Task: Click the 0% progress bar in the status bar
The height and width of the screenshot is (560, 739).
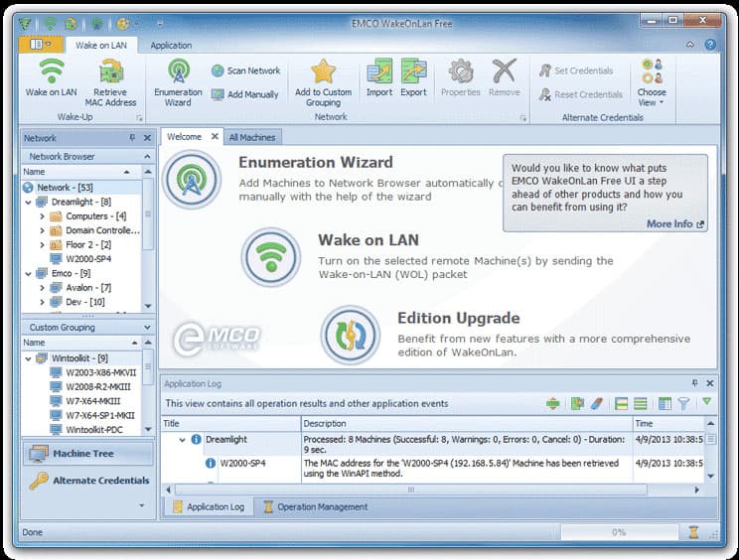Action: 619,532
